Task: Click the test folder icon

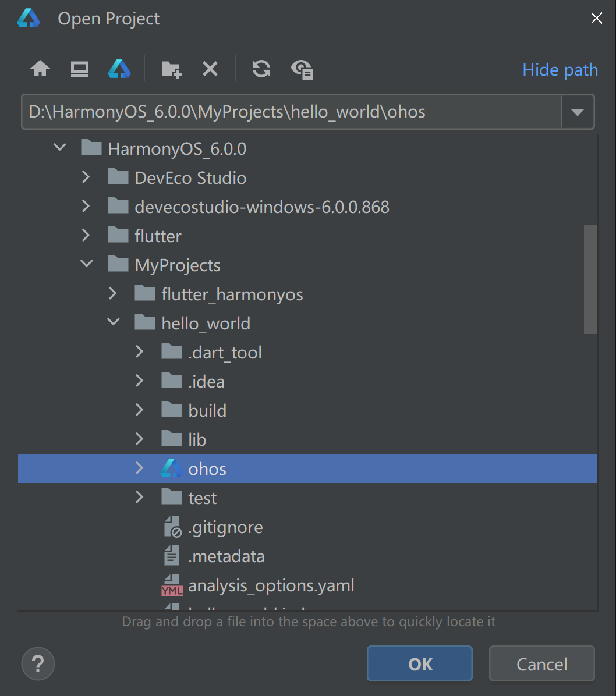Action: point(171,496)
